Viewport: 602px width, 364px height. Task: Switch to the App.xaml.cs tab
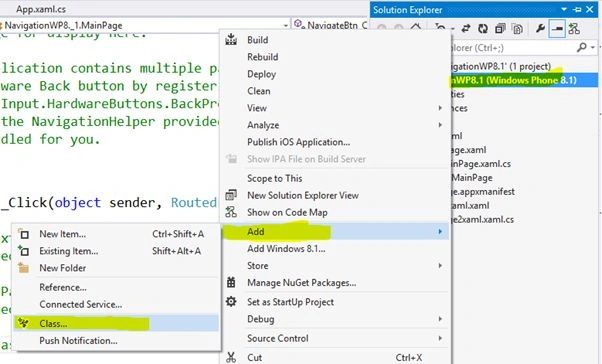(x=41, y=9)
